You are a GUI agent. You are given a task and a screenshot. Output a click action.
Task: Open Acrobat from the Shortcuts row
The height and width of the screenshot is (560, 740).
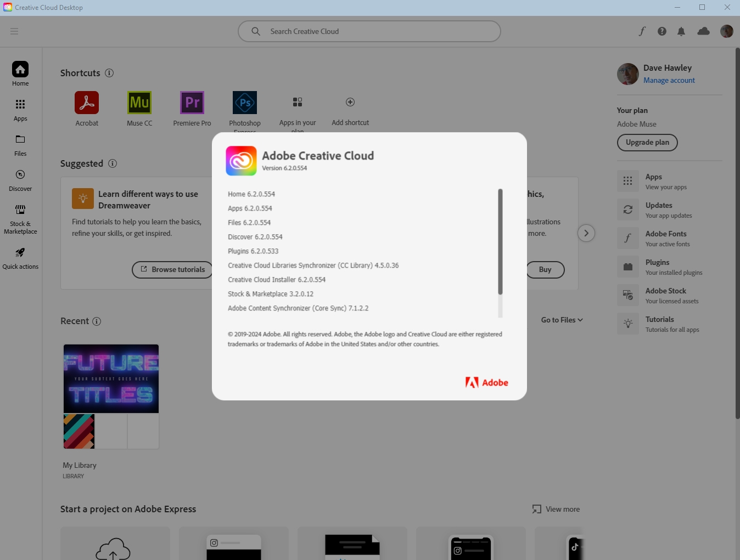click(86, 102)
